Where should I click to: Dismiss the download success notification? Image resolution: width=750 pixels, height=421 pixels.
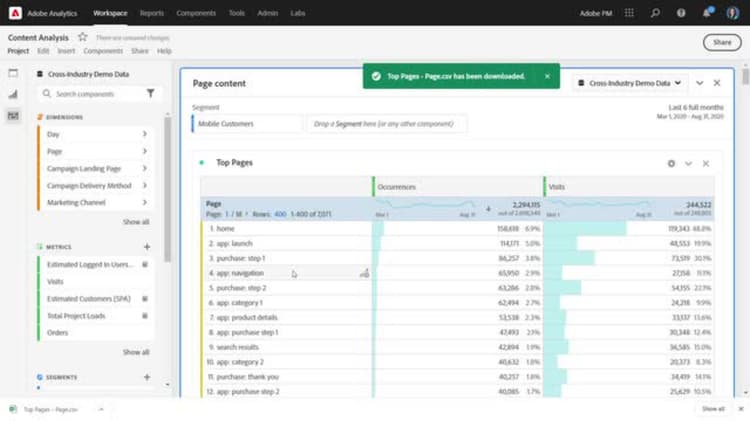547,76
